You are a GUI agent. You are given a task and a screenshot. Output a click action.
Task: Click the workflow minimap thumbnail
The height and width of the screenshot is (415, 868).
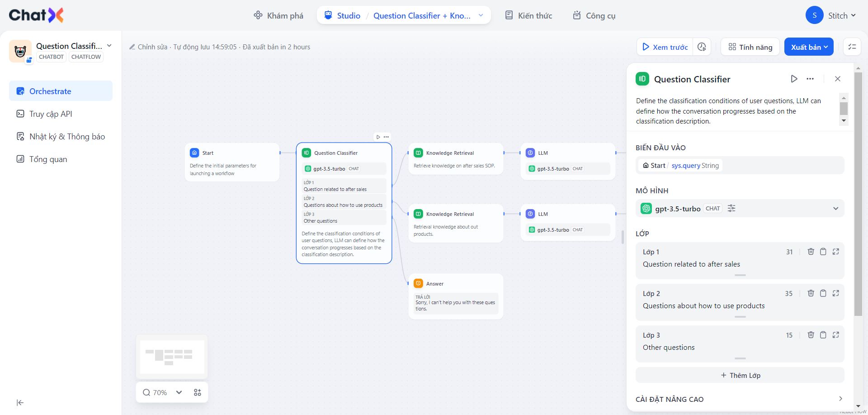(x=172, y=357)
